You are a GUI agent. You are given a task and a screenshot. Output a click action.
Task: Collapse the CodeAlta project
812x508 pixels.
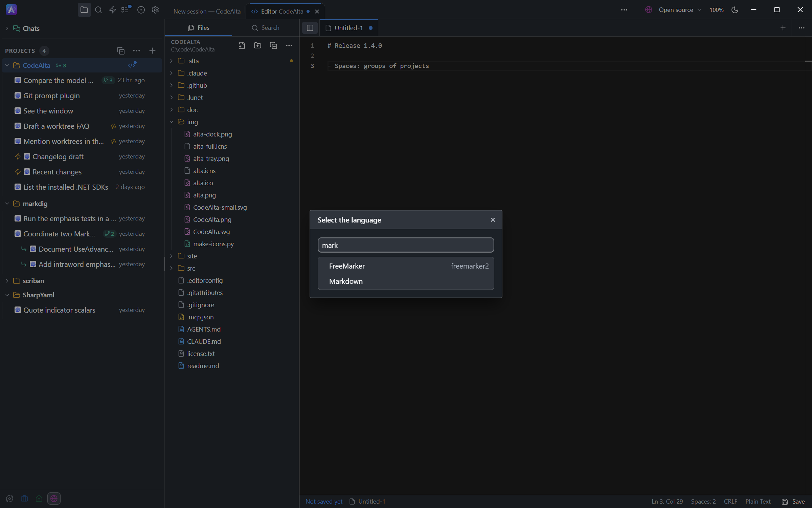7,65
